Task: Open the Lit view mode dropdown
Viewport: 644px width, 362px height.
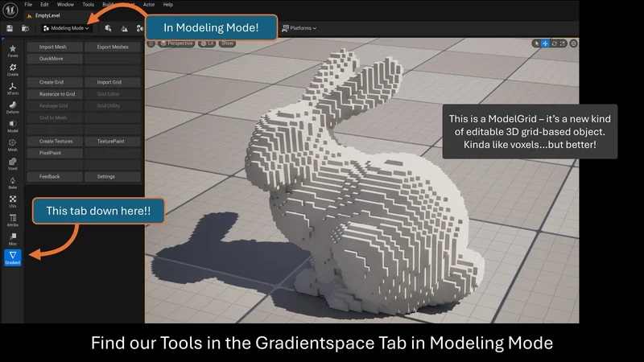Action: point(207,43)
